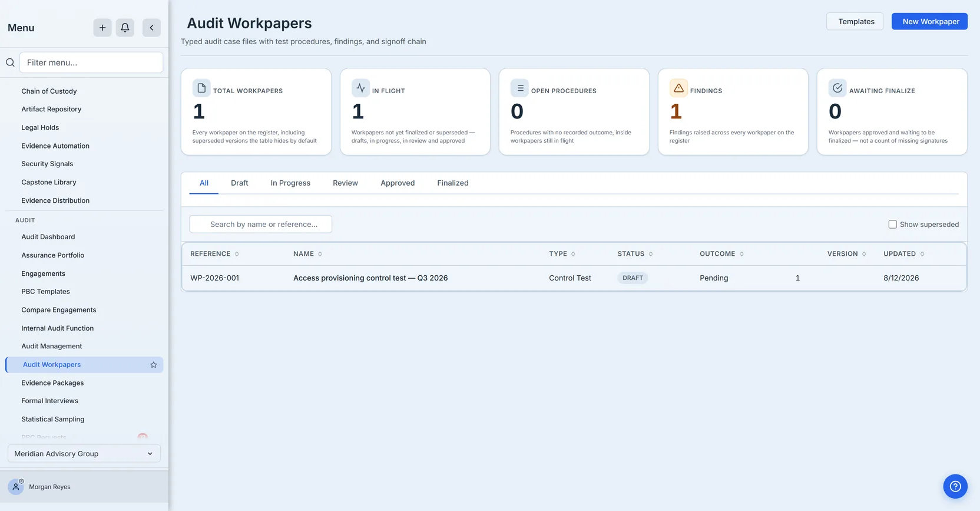
Task: Click the plus icon in the Menu header
Action: (102, 28)
